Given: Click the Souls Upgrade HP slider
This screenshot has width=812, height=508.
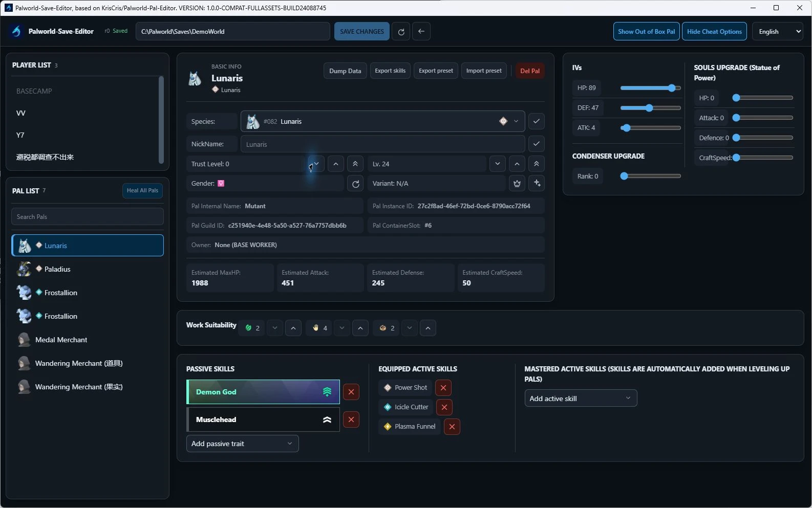Looking at the screenshot, I should (x=763, y=98).
